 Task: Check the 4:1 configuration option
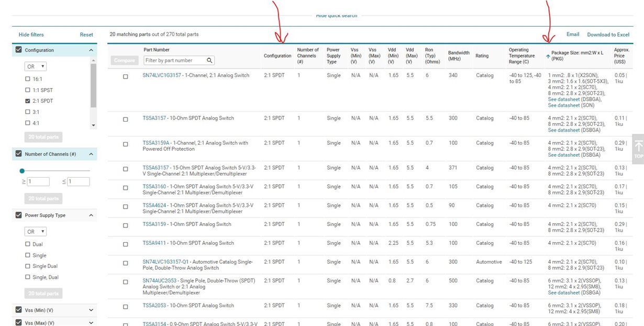28,123
